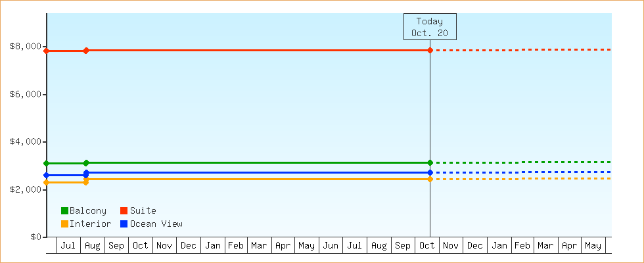Click the red Suite legend swatch

tap(124, 211)
